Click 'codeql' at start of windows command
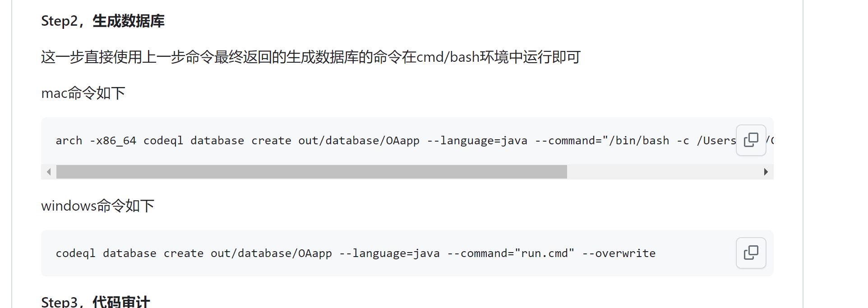 click(76, 253)
